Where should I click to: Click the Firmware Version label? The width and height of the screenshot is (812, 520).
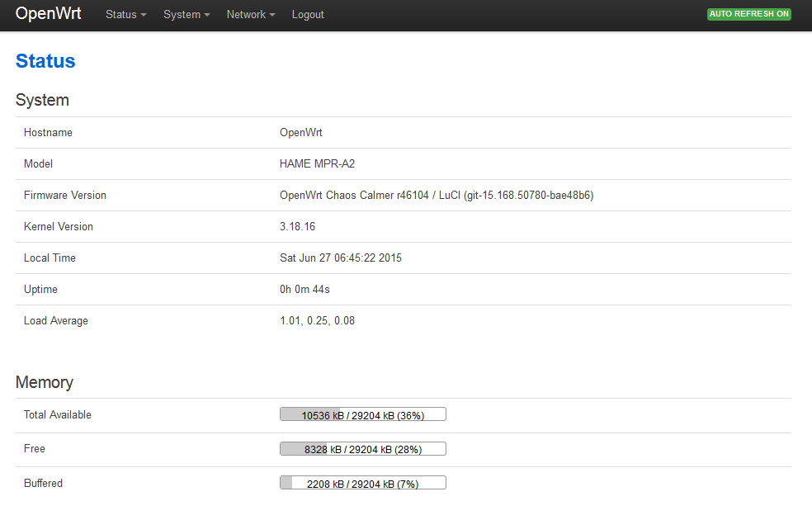pos(64,196)
